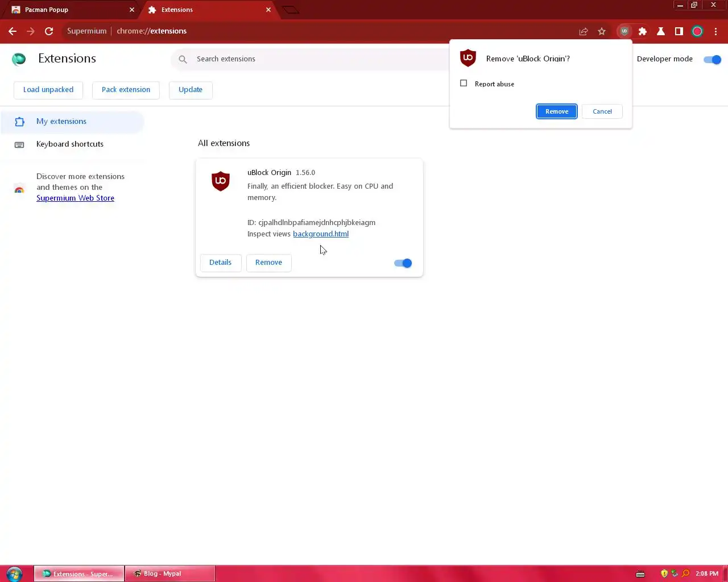Update all extensions
This screenshot has width=728, height=582.
pyautogui.click(x=191, y=90)
